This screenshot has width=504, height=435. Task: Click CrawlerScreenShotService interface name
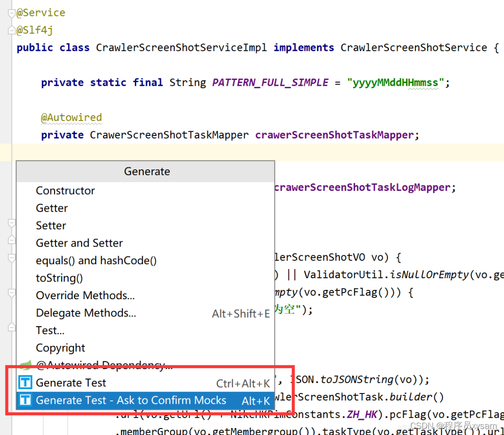(x=413, y=48)
